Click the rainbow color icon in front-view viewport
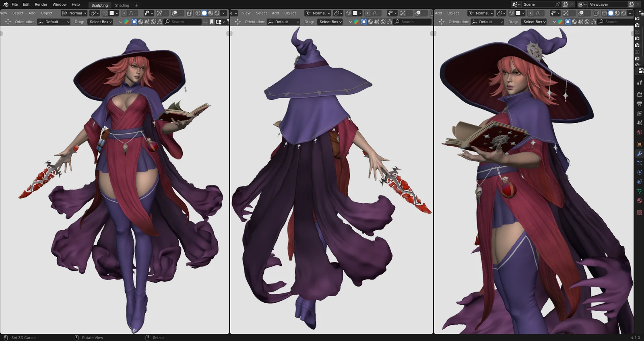Image resolution: width=644 pixels, height=341 pixels. tap(126, 22)
